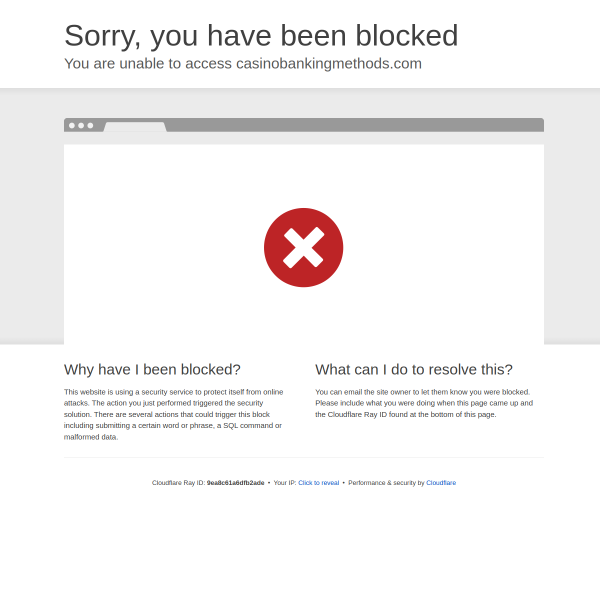The image size is (600, 600).
Task: Open the Cloudflare link in the footer
Action: click(x=441, y=483)
